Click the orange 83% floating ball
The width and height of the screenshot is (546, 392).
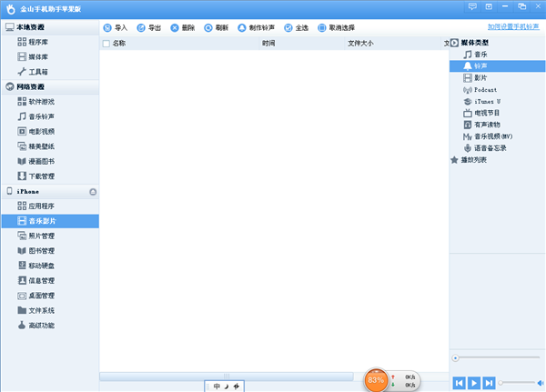376,380
